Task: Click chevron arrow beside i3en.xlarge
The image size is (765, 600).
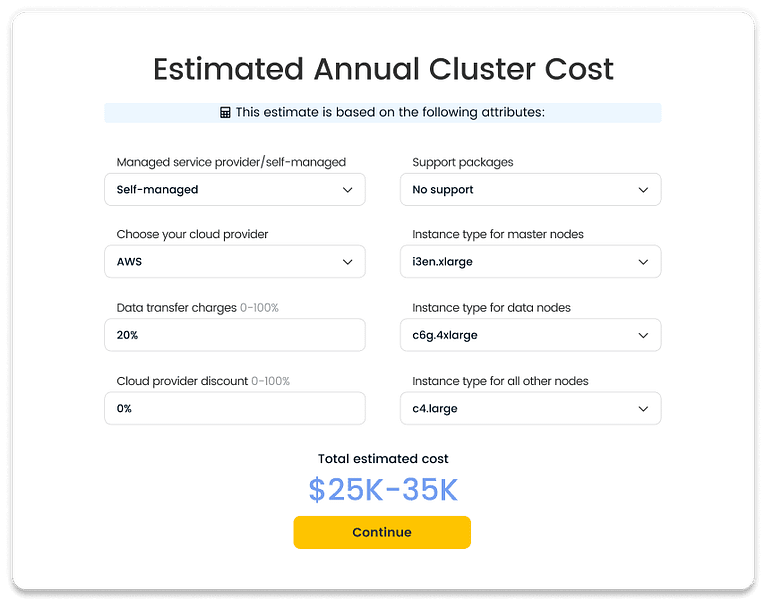Action: (x=643, y=262)
